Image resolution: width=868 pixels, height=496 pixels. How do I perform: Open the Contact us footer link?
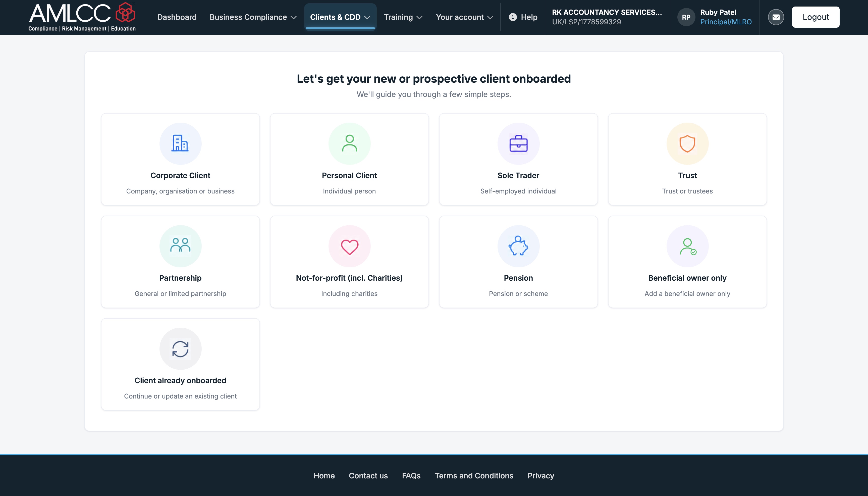coord(368,476)
